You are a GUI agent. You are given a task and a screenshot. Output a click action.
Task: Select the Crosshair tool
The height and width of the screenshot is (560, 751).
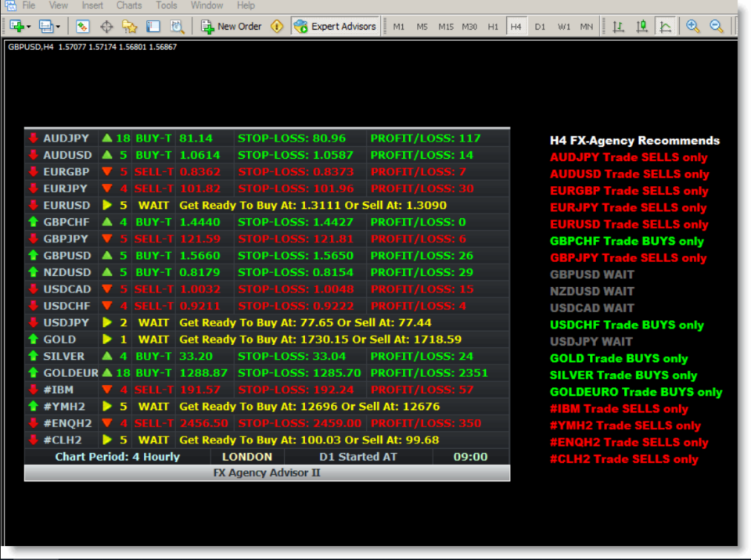pos(106,26)
